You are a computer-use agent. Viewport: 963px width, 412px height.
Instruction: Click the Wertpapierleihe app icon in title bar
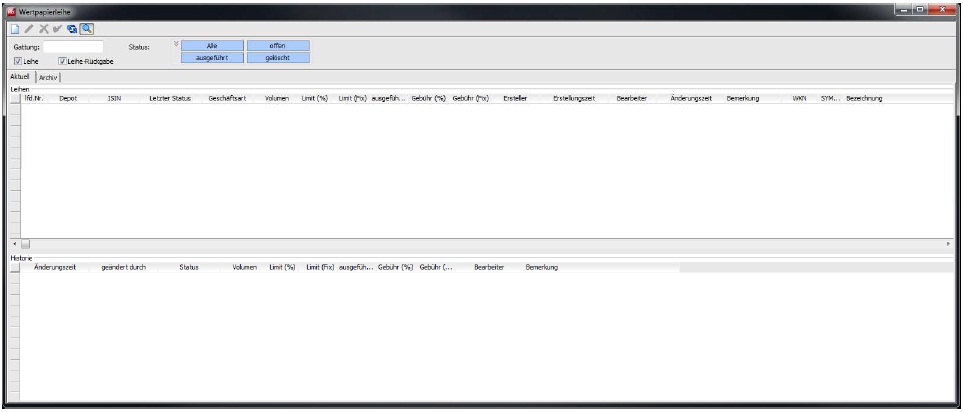(10, 11)
